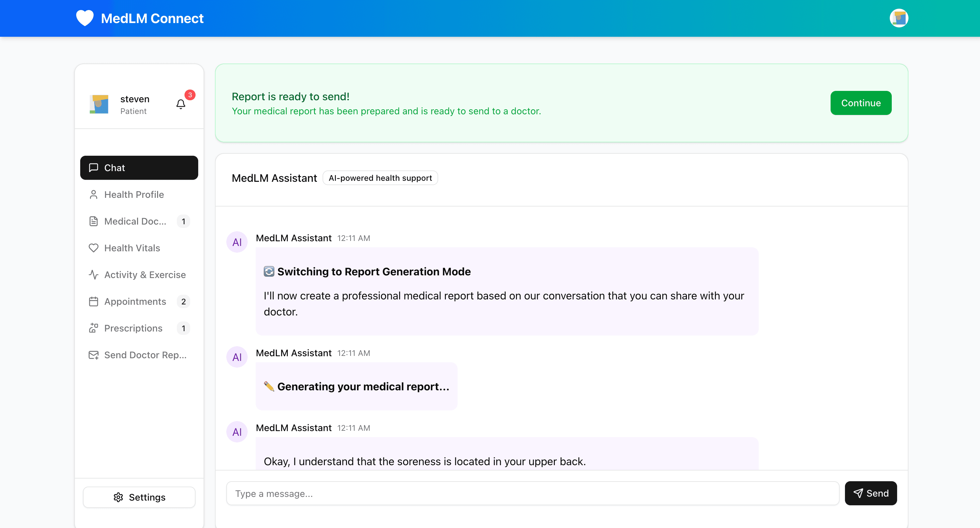Open Appointments via the calendar icon

click(94, 301)
